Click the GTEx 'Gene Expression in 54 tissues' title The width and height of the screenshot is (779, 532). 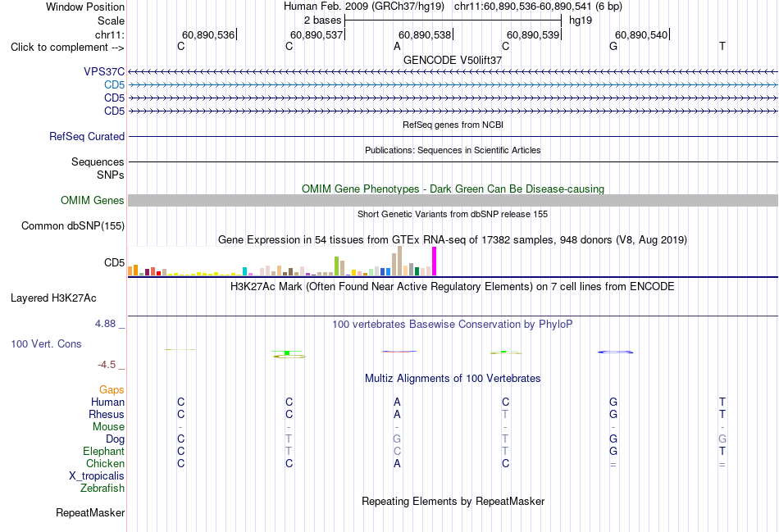[453, 240]
